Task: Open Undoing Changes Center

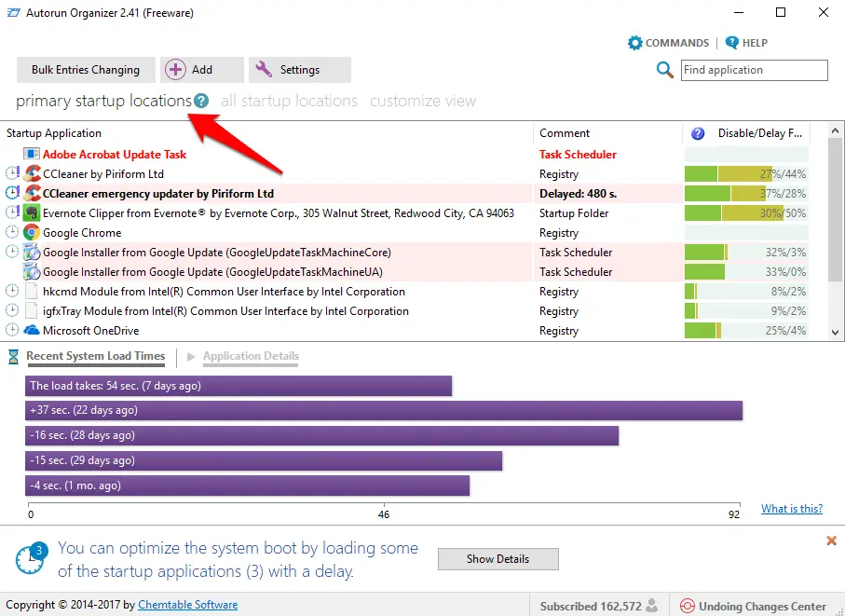Action: (x=754, y=606)
